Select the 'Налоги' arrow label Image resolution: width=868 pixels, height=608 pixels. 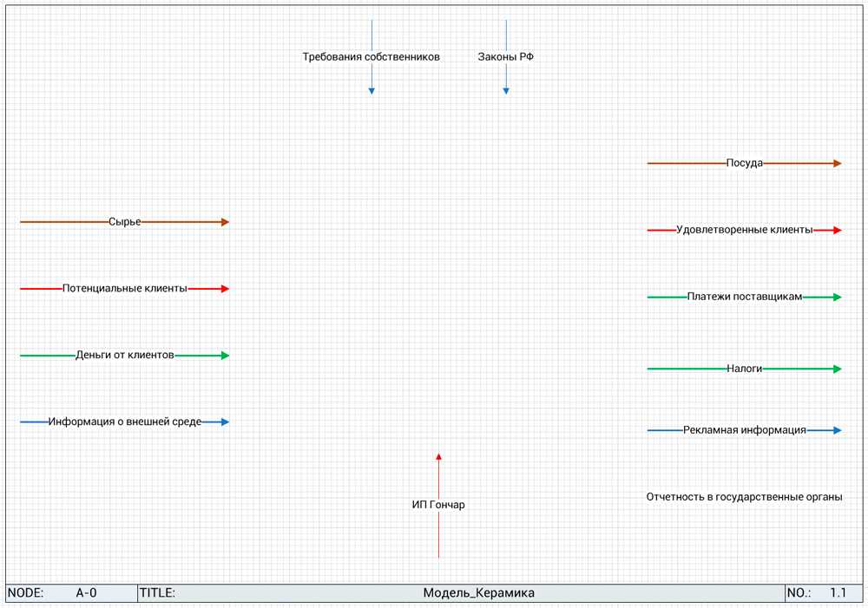coord(744,369)
